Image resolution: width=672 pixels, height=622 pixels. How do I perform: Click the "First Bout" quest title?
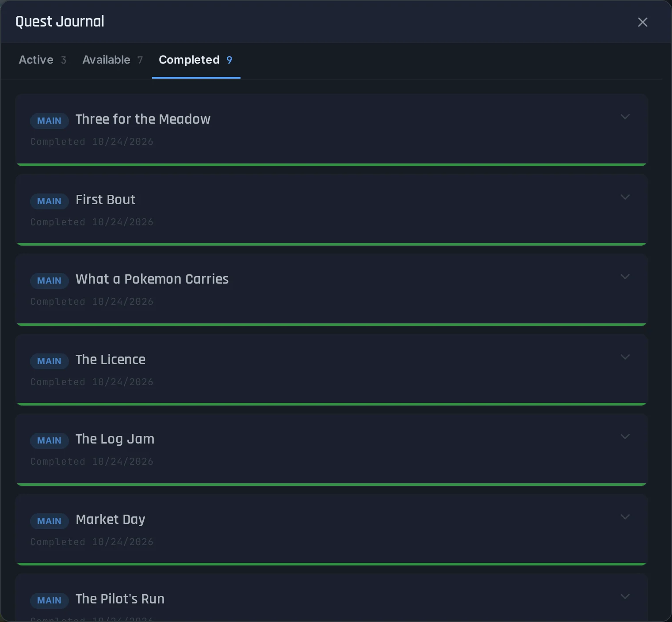(106, 200)
